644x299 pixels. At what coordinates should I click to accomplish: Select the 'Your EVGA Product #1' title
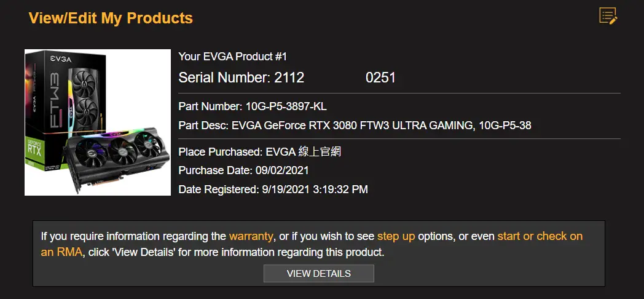(x=233, y=57)
